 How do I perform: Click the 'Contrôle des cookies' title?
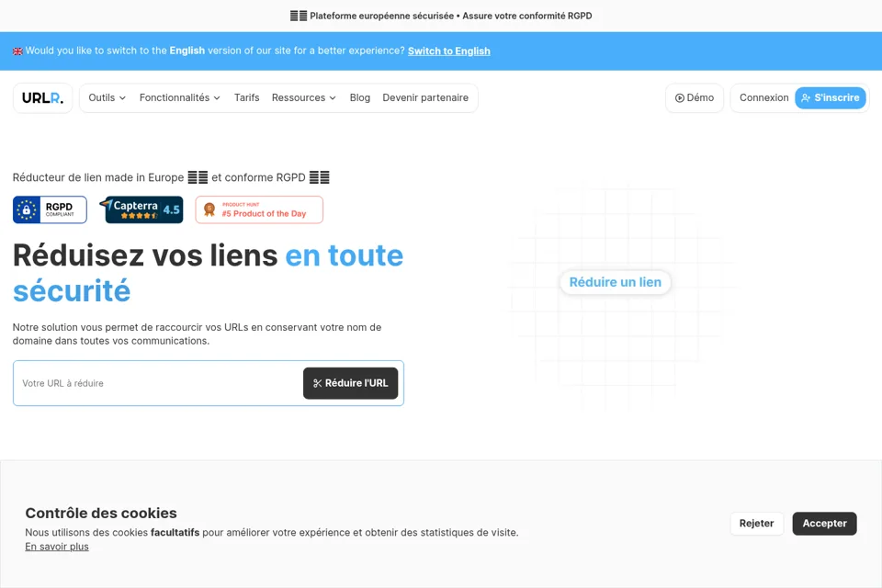click(x=101, y=514)
